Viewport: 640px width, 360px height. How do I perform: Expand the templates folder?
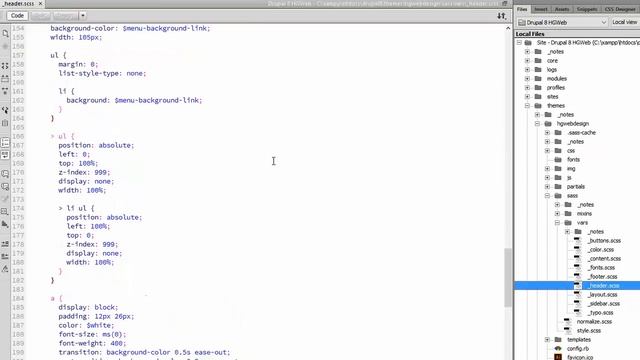pos(547,340)
